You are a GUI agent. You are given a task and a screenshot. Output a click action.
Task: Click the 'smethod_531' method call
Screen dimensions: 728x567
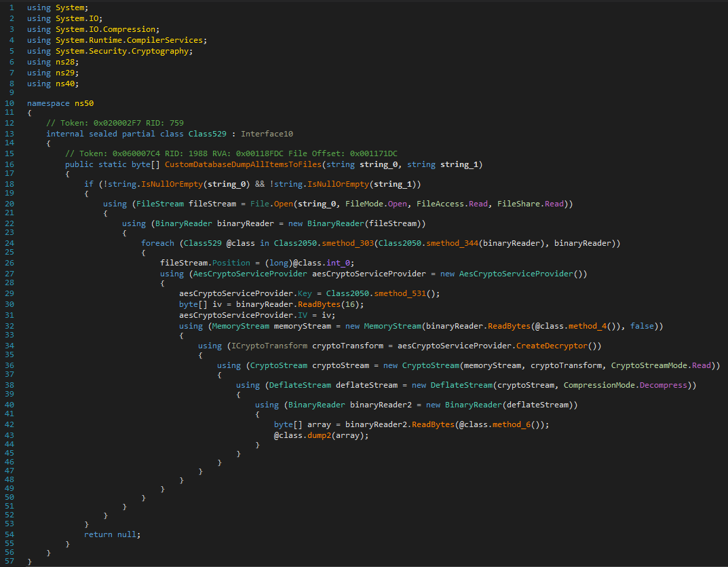tap(400, 294)
